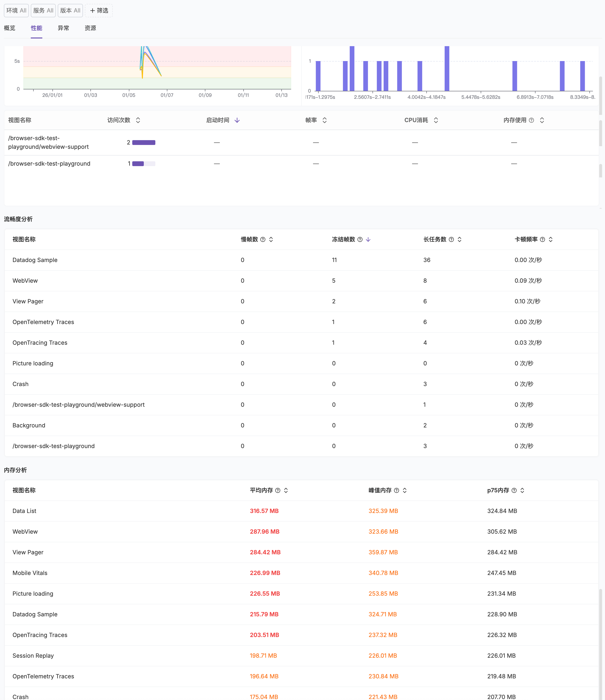Viewport: 605px width, 700px height.
Task: Toggle the sort arrows on the 访问次数 column
Action: click(138, 120)
